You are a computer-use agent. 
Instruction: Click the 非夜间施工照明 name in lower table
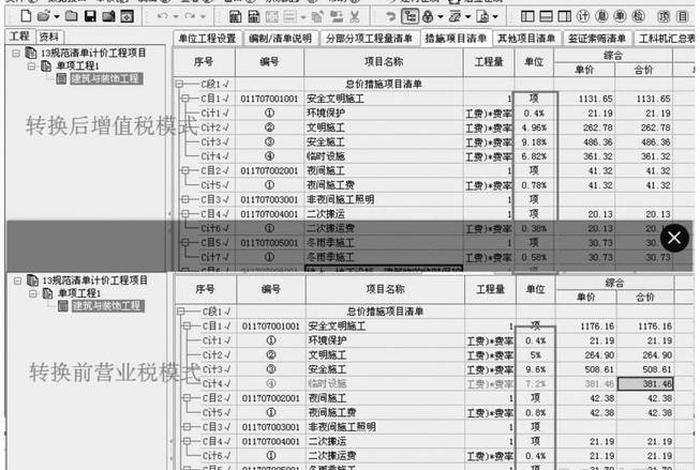[342, 427]
